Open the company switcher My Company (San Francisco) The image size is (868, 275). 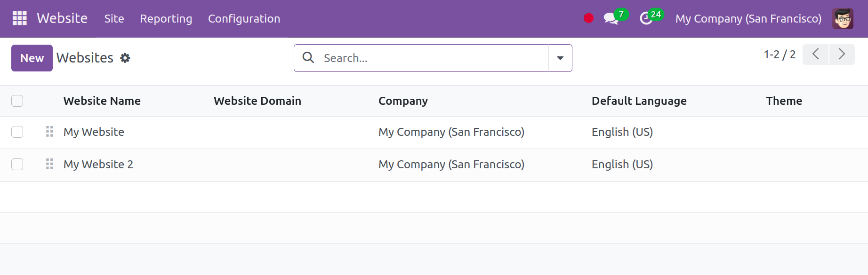pyautogui.click(x=748, y=18)
